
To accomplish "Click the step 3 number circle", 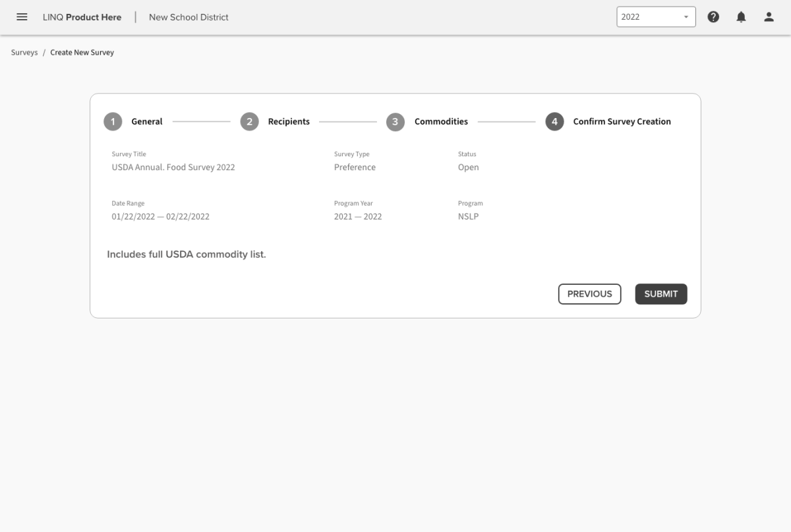I will [395, 122].
